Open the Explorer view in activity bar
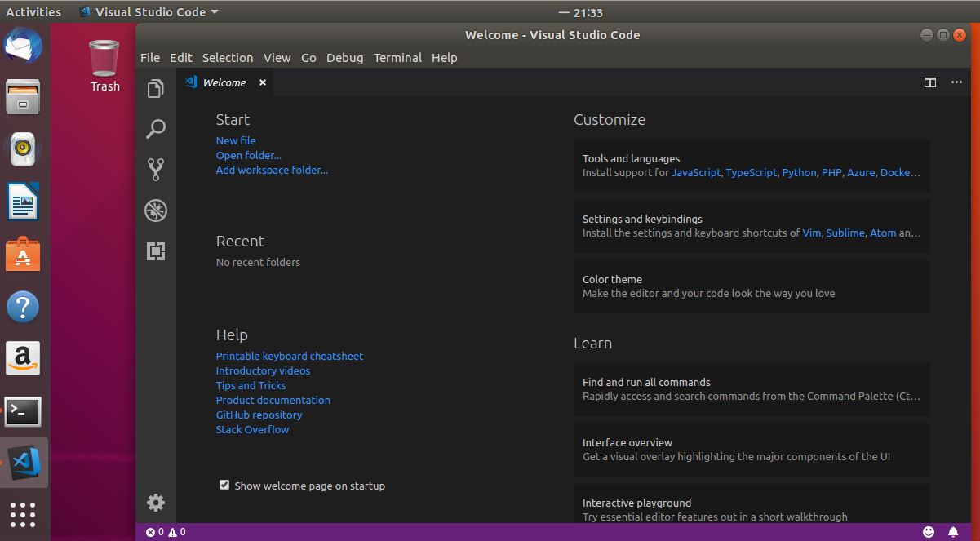Screen dimensions: 980x541 click(x=155, y=89)
